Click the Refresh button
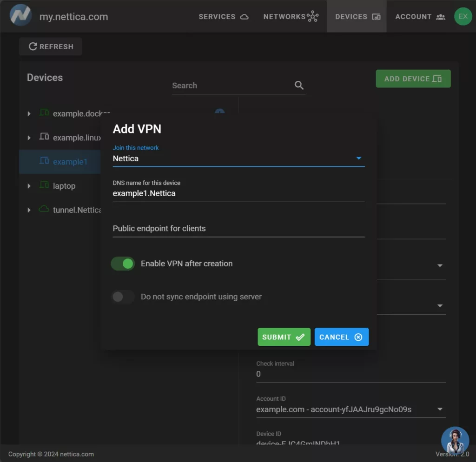 (51, 46)
